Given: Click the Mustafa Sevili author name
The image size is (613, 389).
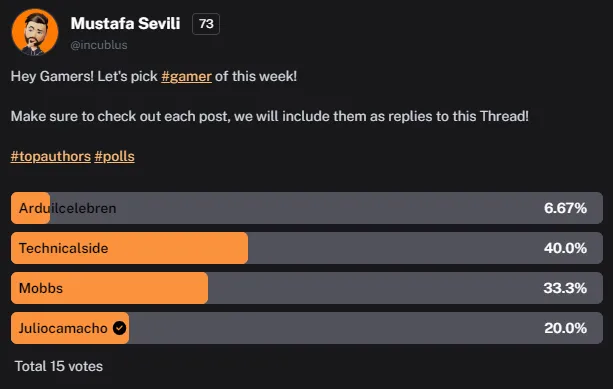Looking at the screenshot, I should (125, 23).
